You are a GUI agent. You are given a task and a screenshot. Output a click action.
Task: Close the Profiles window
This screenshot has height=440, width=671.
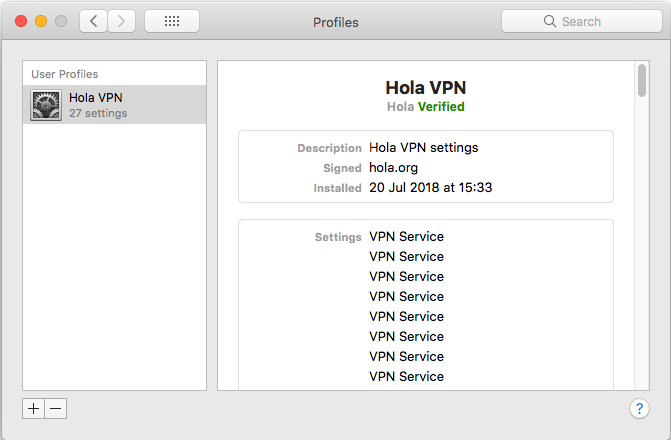pos(21,21)
